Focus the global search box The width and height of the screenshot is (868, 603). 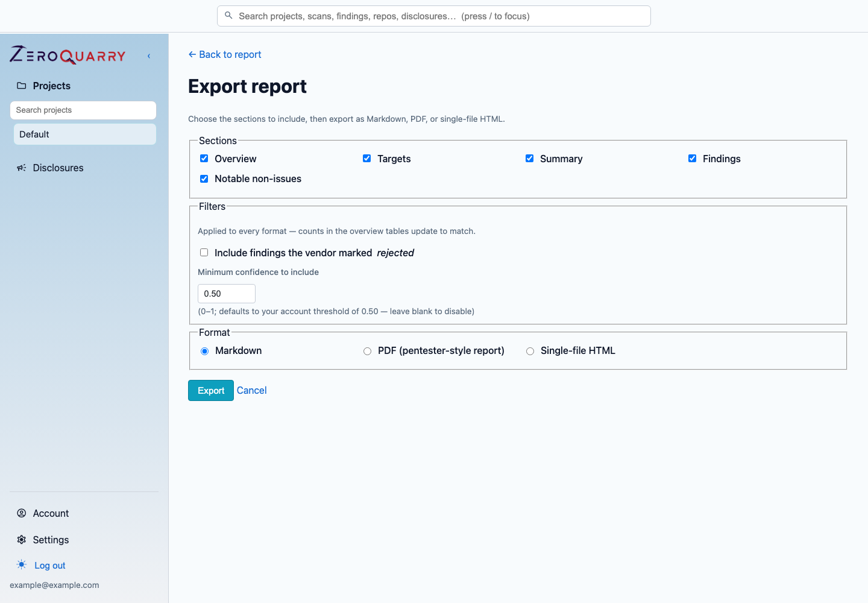434,16
